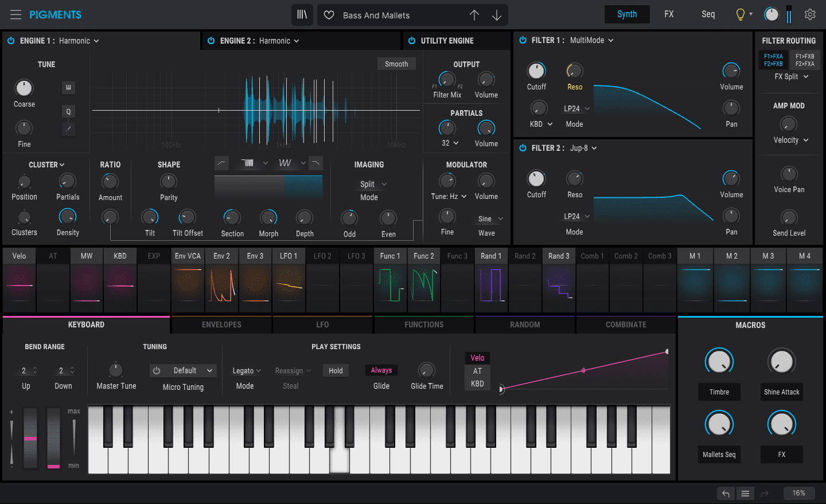Toggle the Filter 2 power switch

[x=523, y=148]
